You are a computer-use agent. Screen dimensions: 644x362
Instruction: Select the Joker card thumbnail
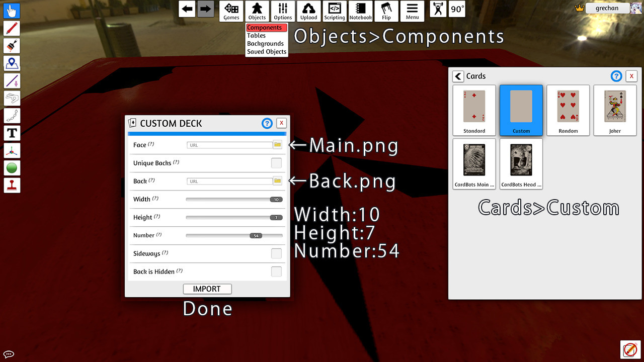tap(615, 110)
